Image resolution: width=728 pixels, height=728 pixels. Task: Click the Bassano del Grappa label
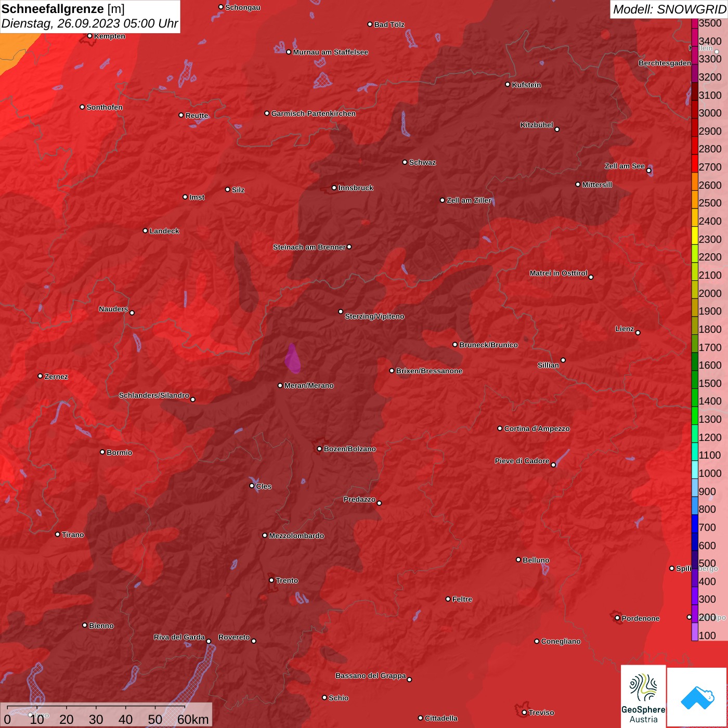pyautogui.click(x=371, y=675)
